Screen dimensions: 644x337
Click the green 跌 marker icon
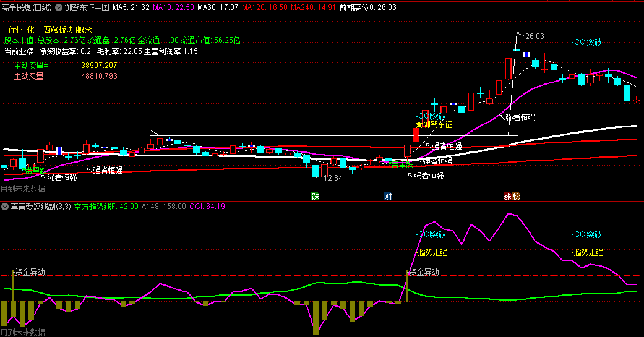coord(315,196)
